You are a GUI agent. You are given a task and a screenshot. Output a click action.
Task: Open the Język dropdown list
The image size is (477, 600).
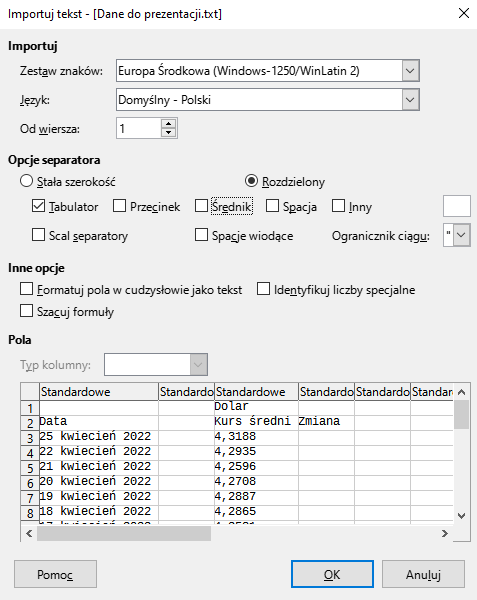(x=410, y=100)
